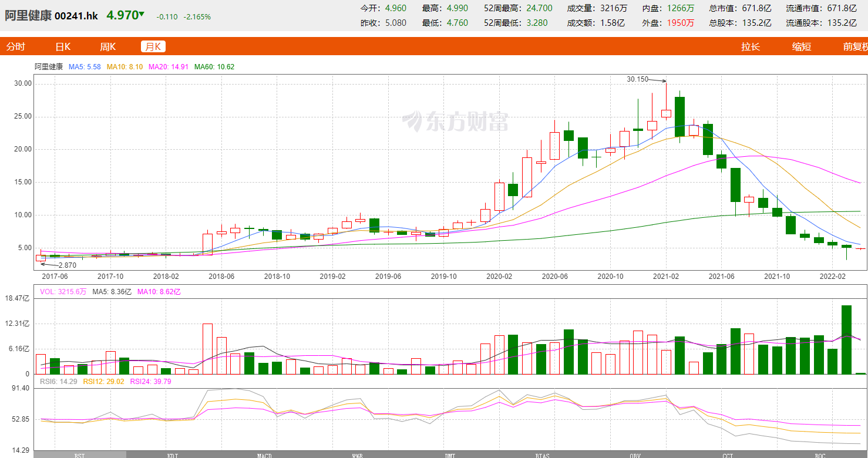
Task: Click the 外盘 value 1950万
Action: pyautogui.click(x=681, y=23)
